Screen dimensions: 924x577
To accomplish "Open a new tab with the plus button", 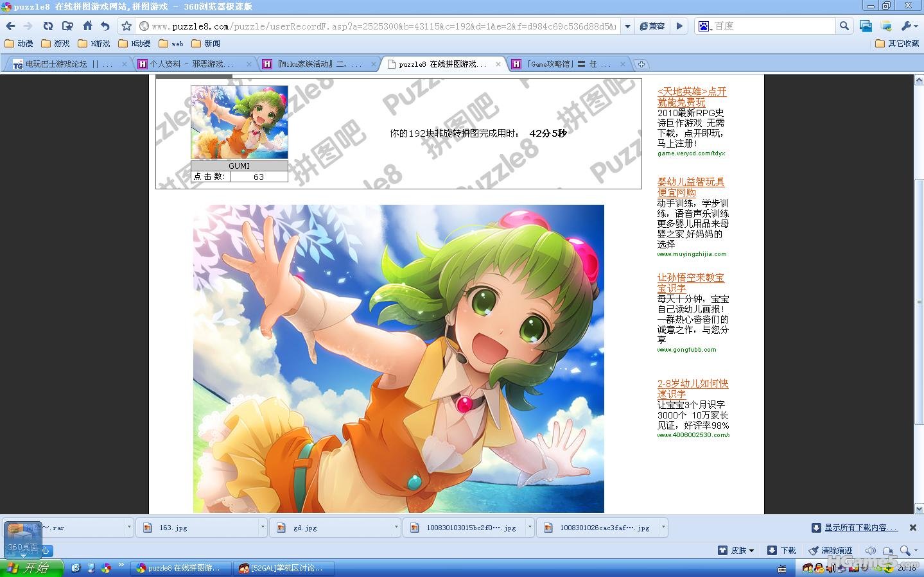I will (641, 64).
